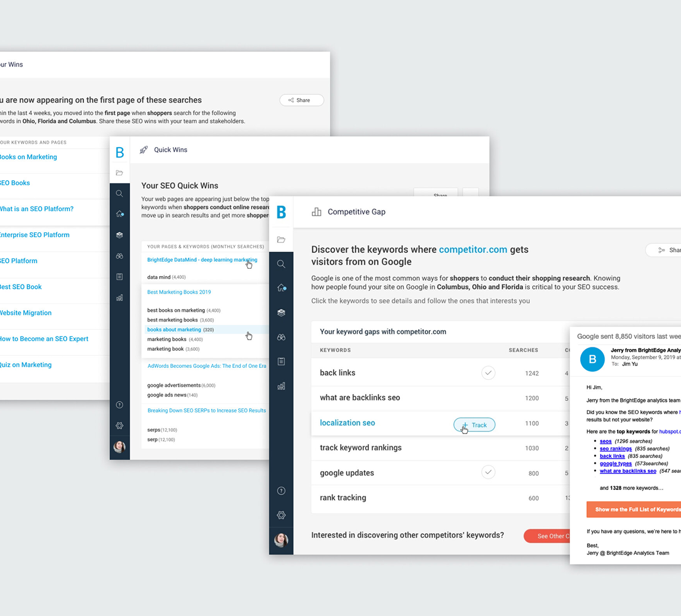Click See Other Competitors red button
The width and height of the screenshot is (681, 616).
[547, 536]
